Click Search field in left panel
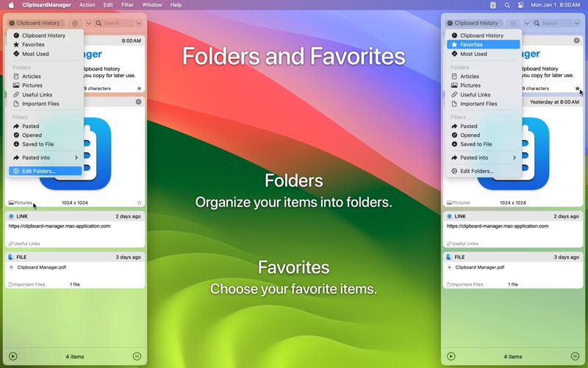This screenshot has height=368, width=588. point(115,24)
